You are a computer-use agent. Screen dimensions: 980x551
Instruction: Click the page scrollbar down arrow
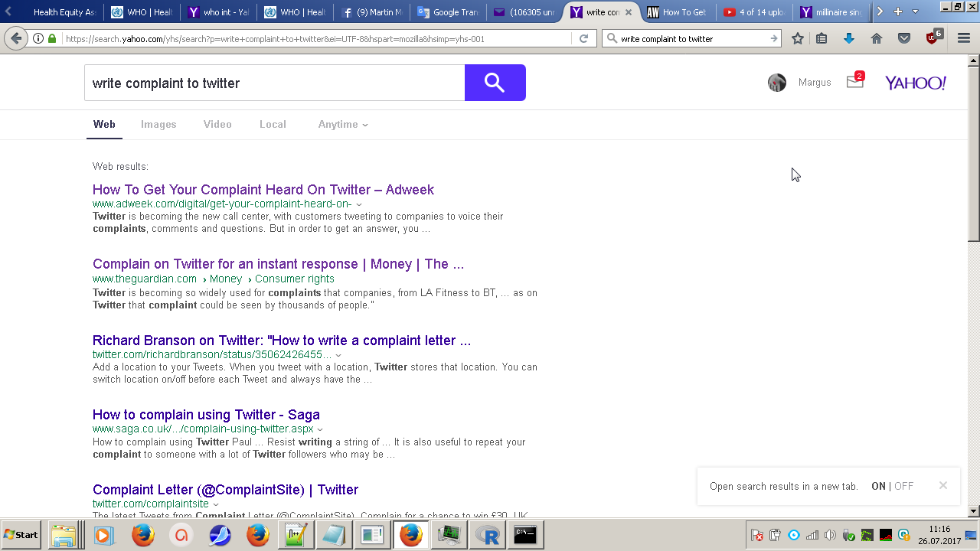point(974,511)
